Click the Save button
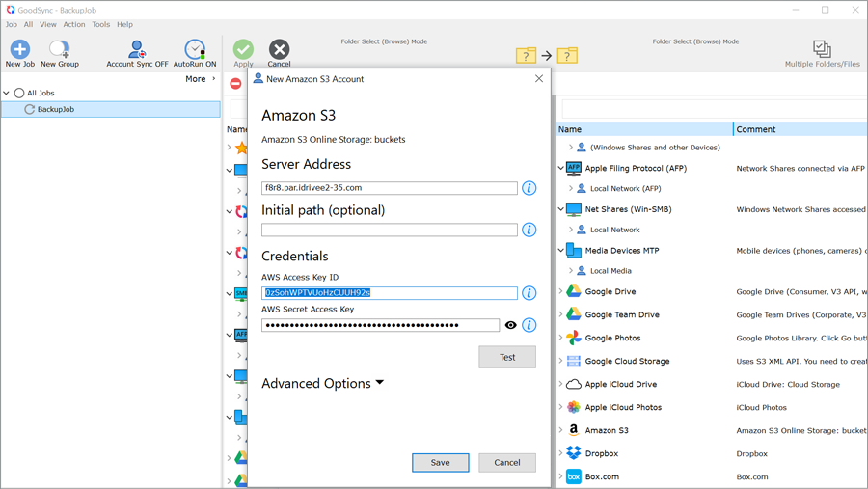The image size is (868, 489). coord(440,462)
